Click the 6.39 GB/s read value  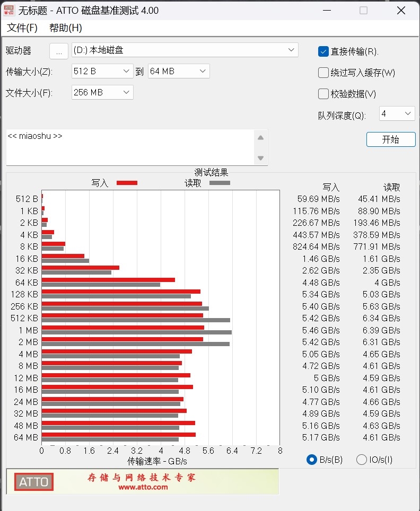coord(381,330)
